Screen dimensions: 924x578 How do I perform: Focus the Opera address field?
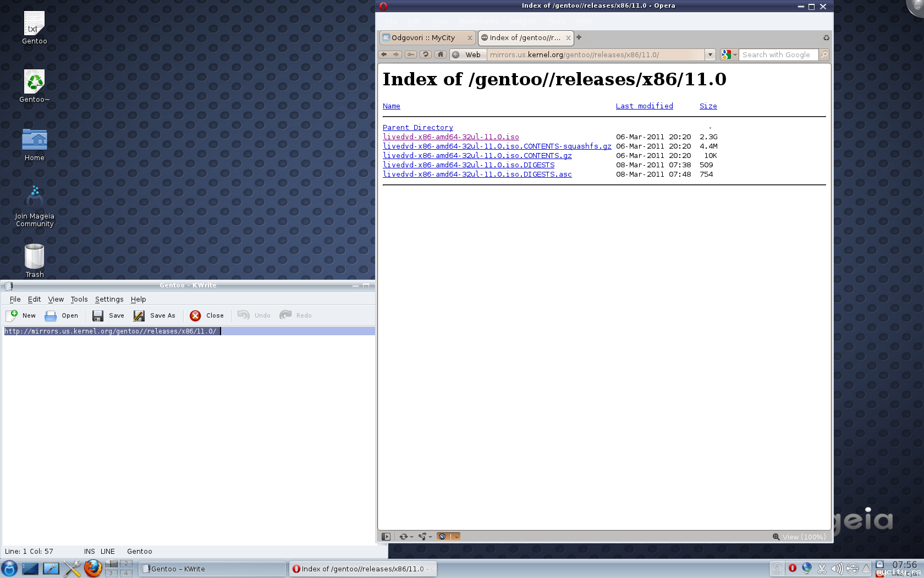596,54
